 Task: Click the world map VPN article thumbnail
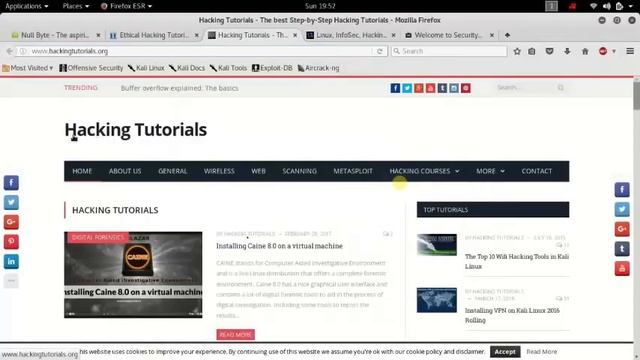pos(437,300)
